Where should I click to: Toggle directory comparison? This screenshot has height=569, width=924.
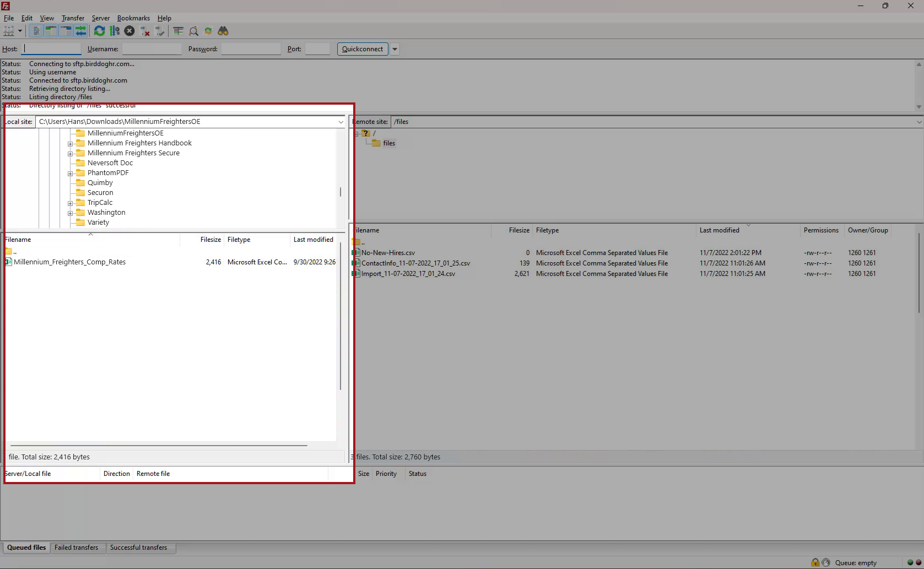coord(193,31)
